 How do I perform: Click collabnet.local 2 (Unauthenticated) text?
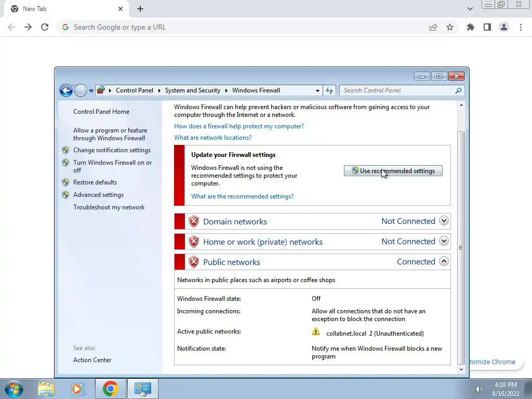(375, 334)
